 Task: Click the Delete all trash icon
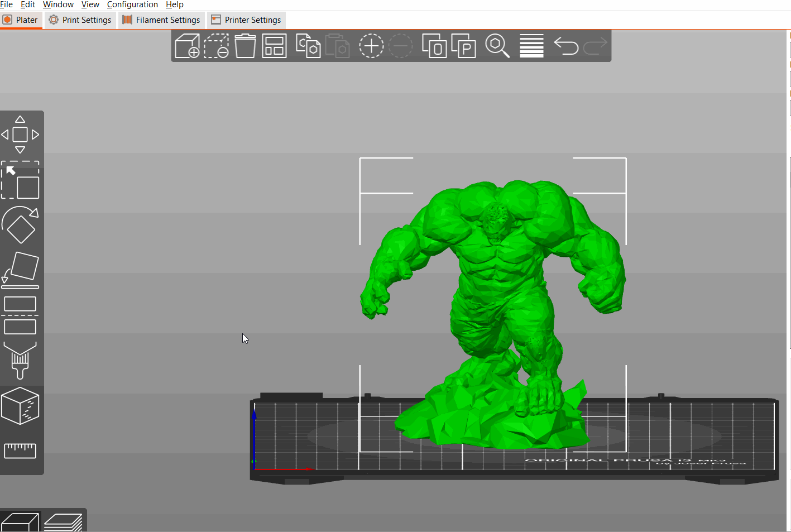(x=245, y=46)
